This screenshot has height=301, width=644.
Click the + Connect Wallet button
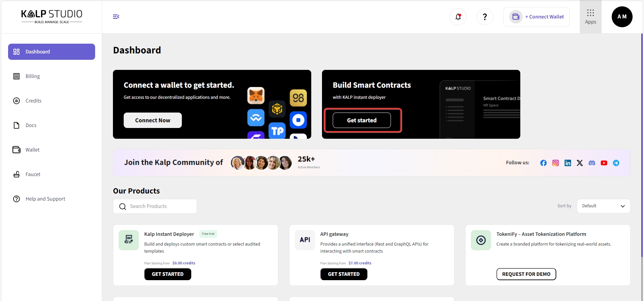coord(536,17)
